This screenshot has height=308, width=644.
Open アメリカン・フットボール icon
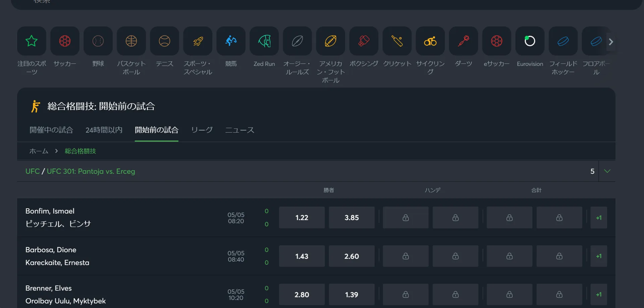coord(330,41)
